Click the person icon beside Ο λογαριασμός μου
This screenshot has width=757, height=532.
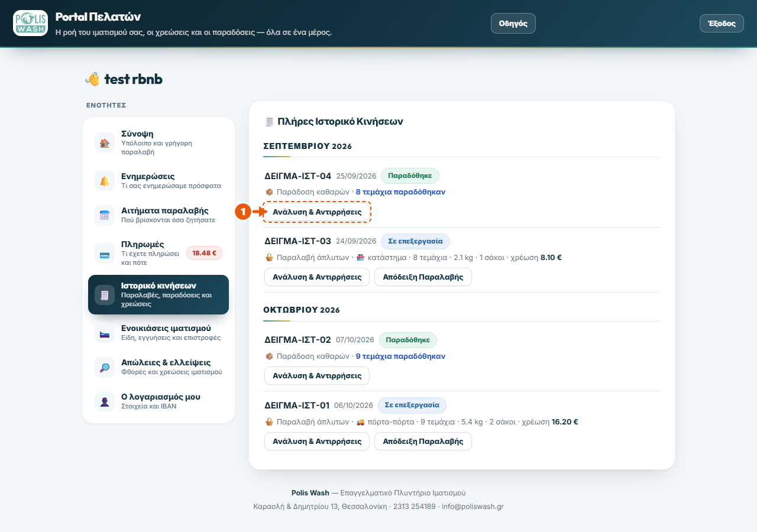(x=105, y=401)
